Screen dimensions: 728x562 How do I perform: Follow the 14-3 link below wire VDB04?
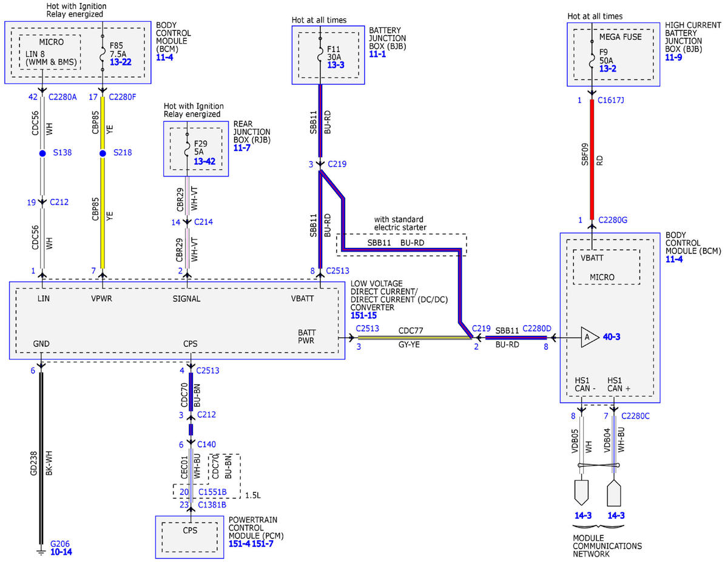coord(616,515)
